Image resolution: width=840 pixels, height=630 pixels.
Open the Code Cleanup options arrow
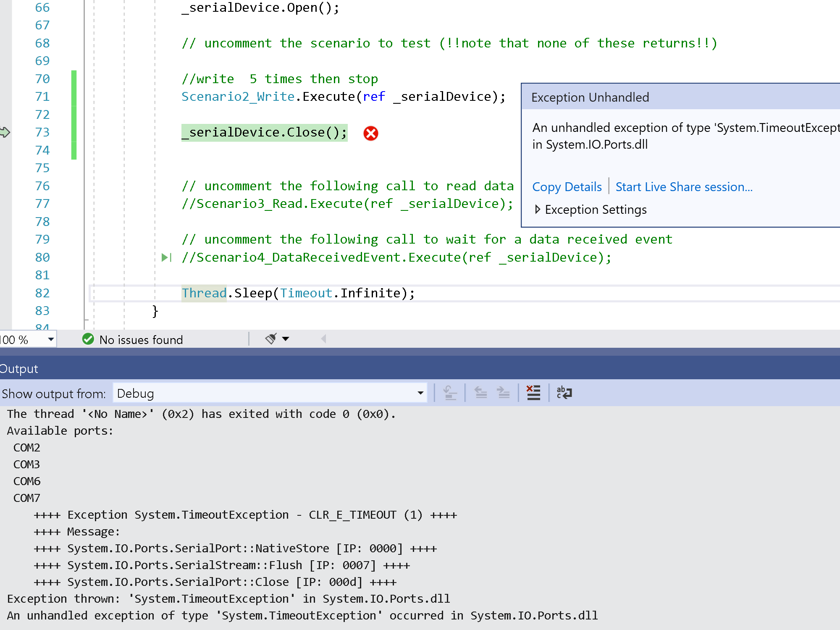click(x=286, y=339)
